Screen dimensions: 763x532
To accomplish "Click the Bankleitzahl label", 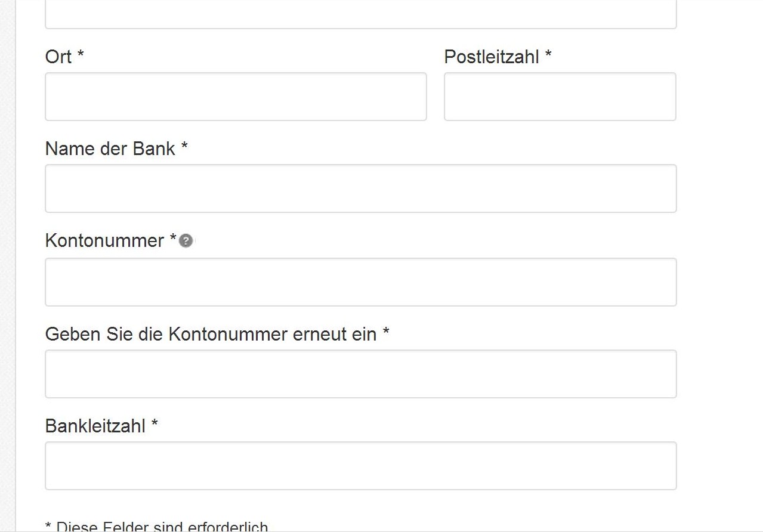I will point(95,426).
